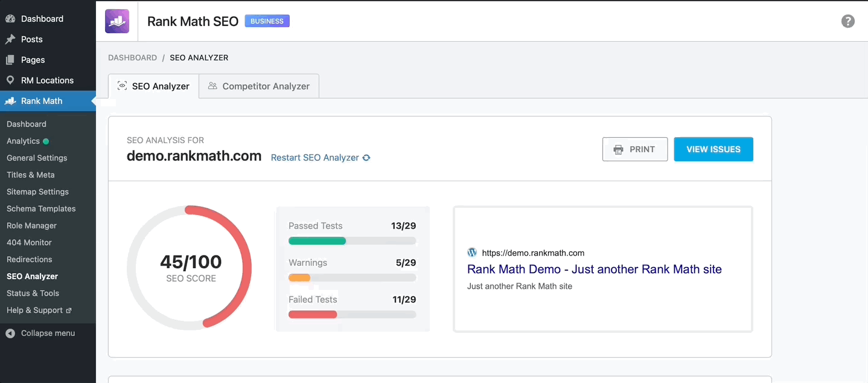The height and width of the screenshot is (383, 868).
Task: Click the SEO Analyzer tab scan icon
Action: [x=122, y=86]
